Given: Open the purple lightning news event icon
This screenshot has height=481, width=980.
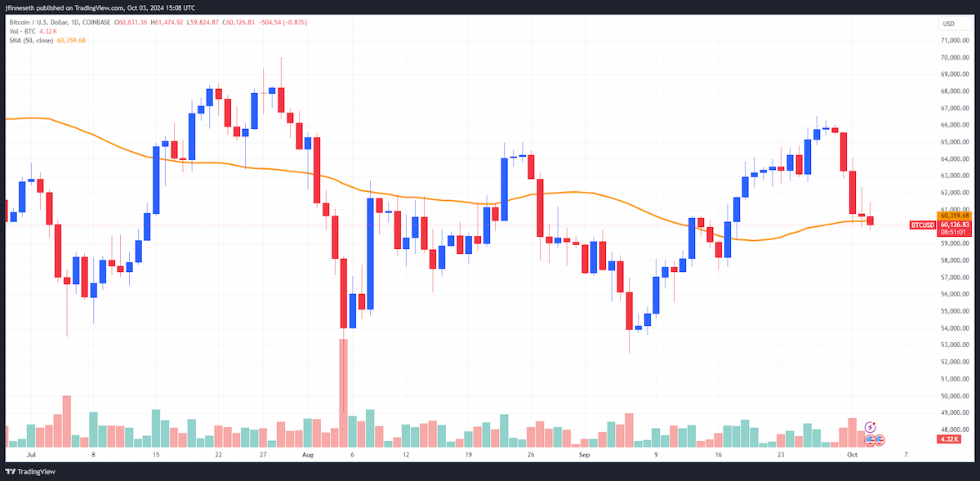Looking at the screenshot, I should (x=871, y=426).
